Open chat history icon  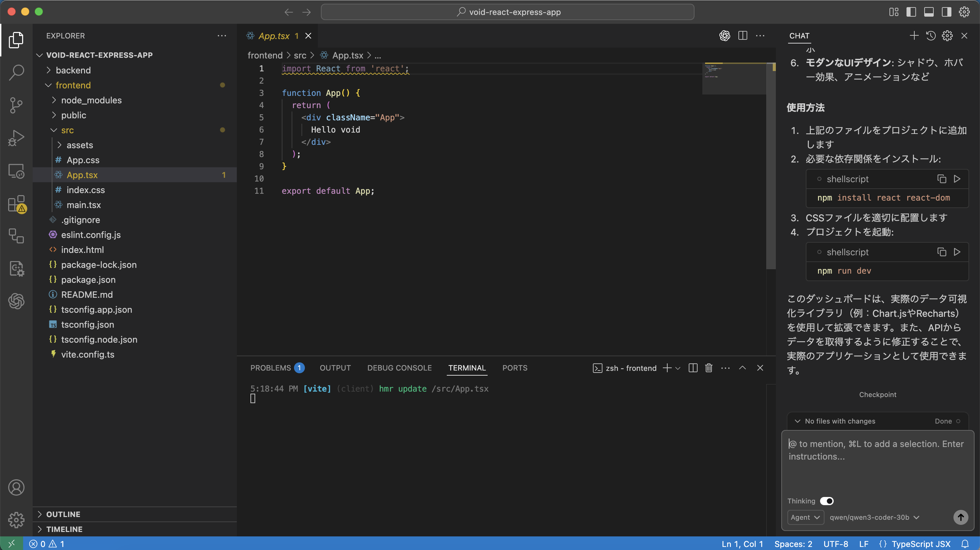click(931, 36)
